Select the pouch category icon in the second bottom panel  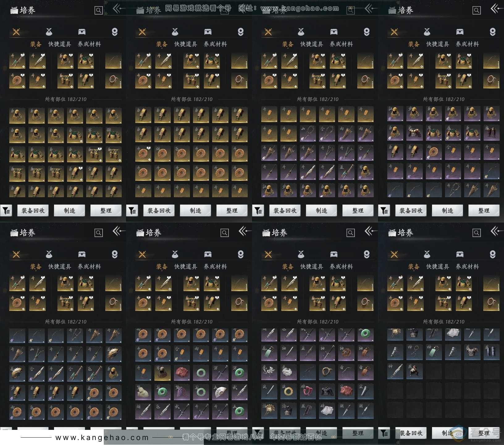(175, 254)
